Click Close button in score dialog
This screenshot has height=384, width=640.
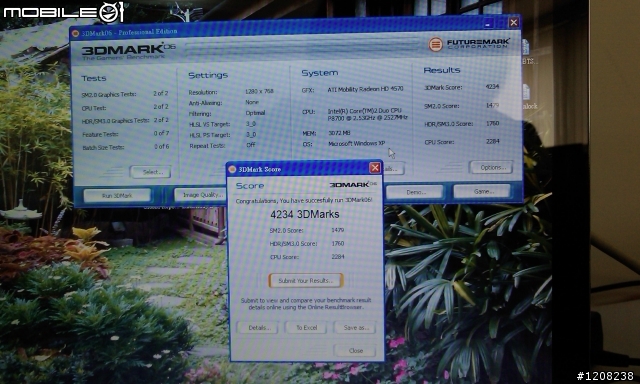tap(355, 350)
